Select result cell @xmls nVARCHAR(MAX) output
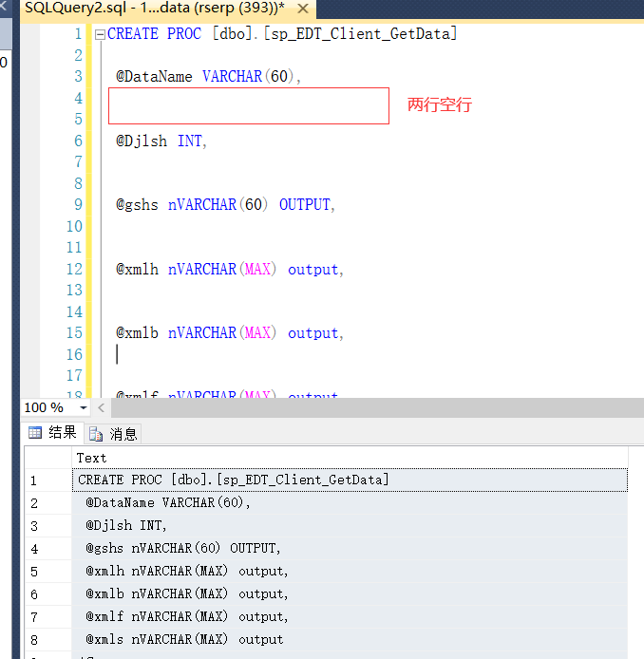The width and height of the screenshot is (644, 659). click(x=350, y=639)
